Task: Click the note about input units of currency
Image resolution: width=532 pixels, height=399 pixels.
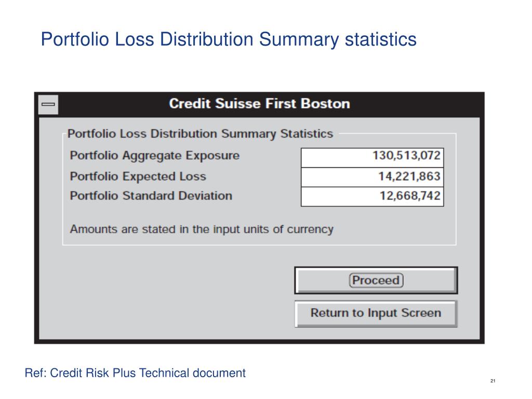Action: [202, 229]
